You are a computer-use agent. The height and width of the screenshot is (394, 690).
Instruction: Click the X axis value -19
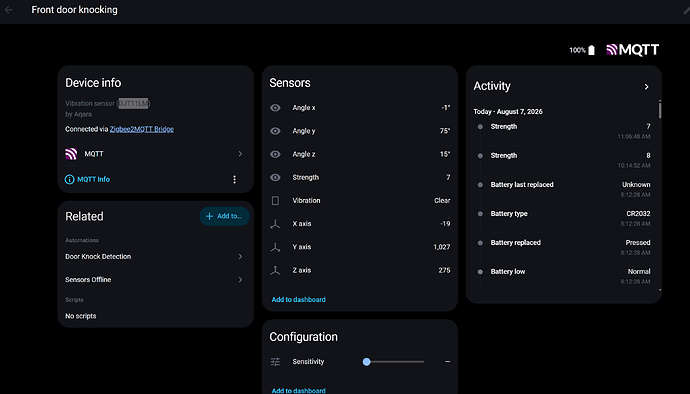pos(445,224)
